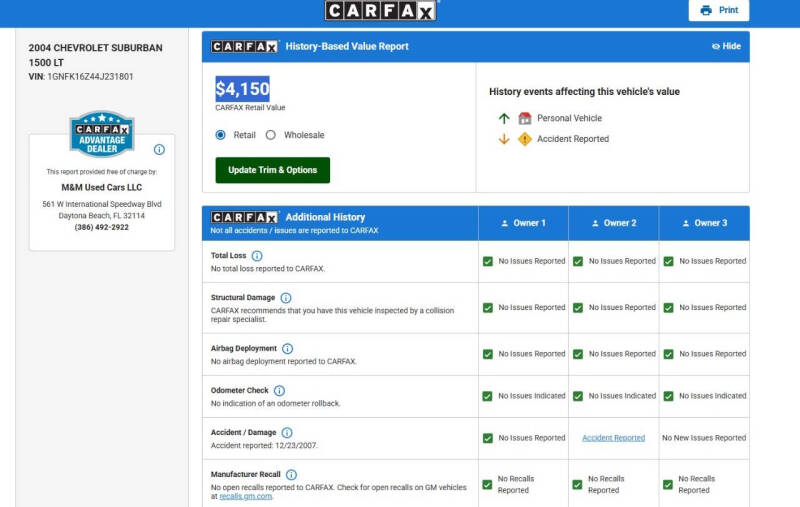This screenshot has height=507, width=800.
Task: Open the recalls.gm.com link
Action: pyautogui.click(x=245, y=496)
